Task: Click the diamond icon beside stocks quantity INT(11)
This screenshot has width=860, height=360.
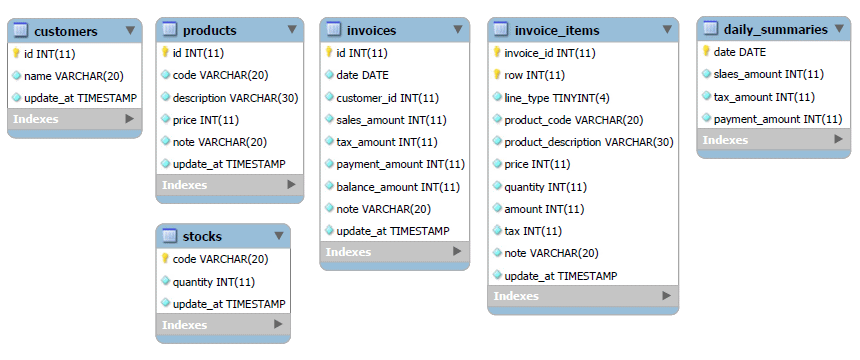Action: pos(165,281)
